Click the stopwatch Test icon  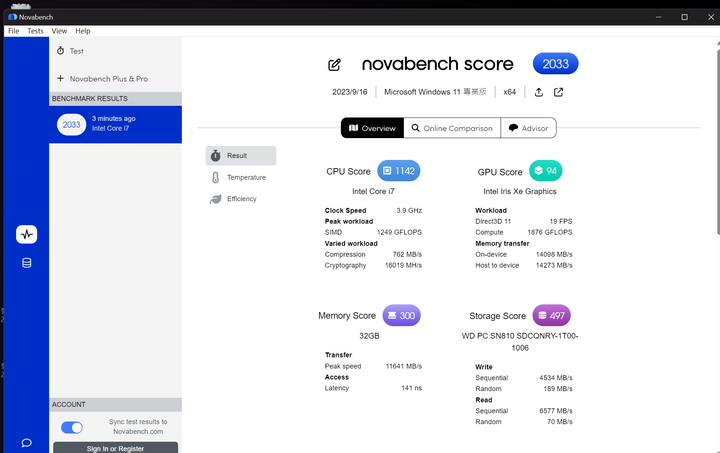click(61, 50)
